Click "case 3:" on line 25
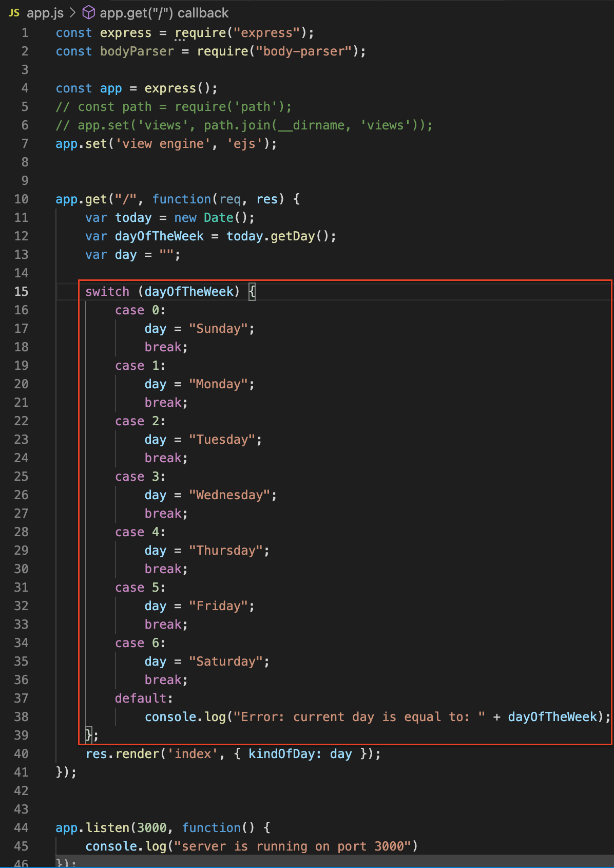The height and width of the screenshot is (868, 614). click(140, 477)
